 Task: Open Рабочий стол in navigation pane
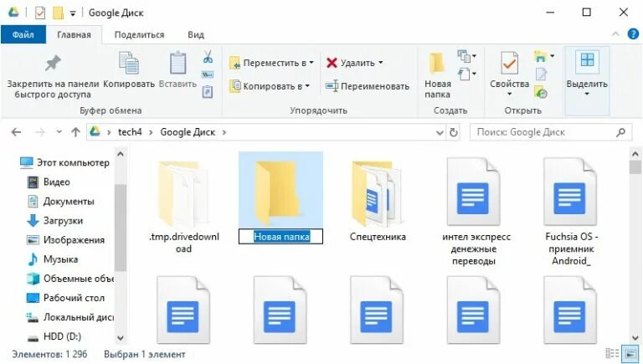(x=65, y=298)
